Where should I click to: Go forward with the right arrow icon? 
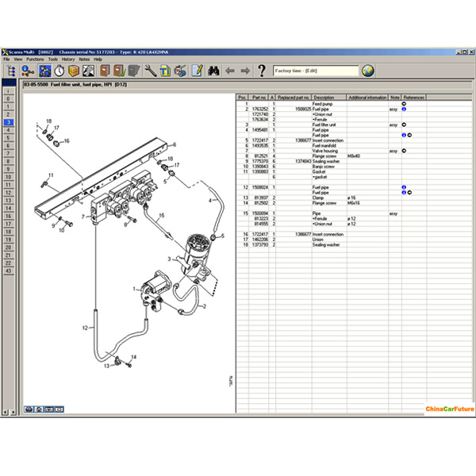pos(245,71)
